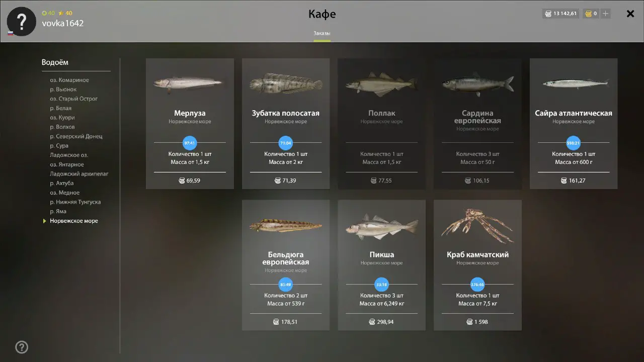This screenshot has height=362, width=644.
Task: Choose р. Ахтуба from the waterbody list
Action: (62, 183)
